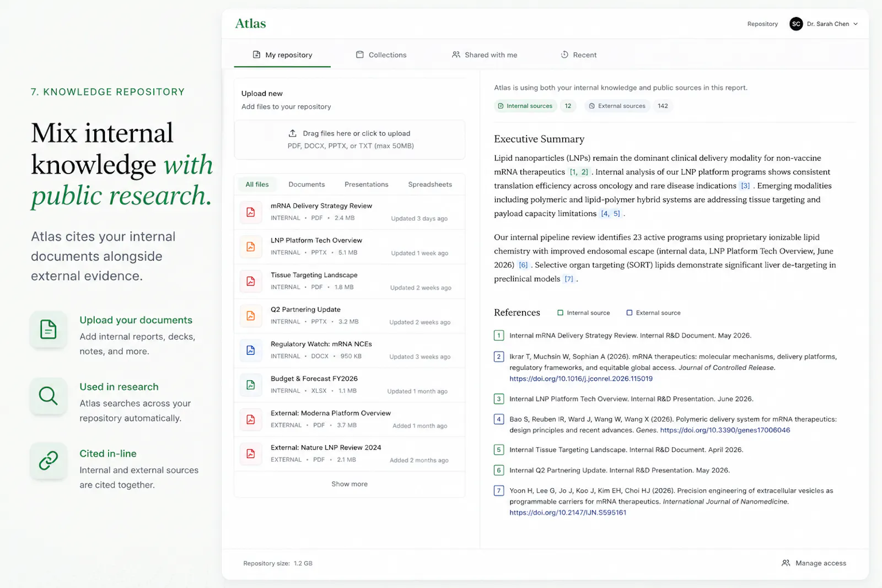Image resolution: width=882 pixels, height=588 pixels.
Task: Open the Q2 Partnering Update PPTX icon
Action: point(250,316)
